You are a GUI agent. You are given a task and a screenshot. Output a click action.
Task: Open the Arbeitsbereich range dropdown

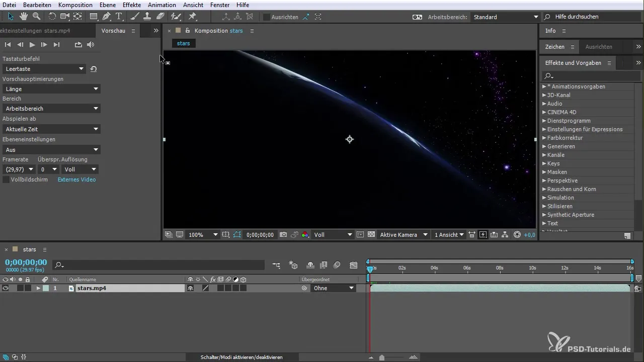point(51,109)
